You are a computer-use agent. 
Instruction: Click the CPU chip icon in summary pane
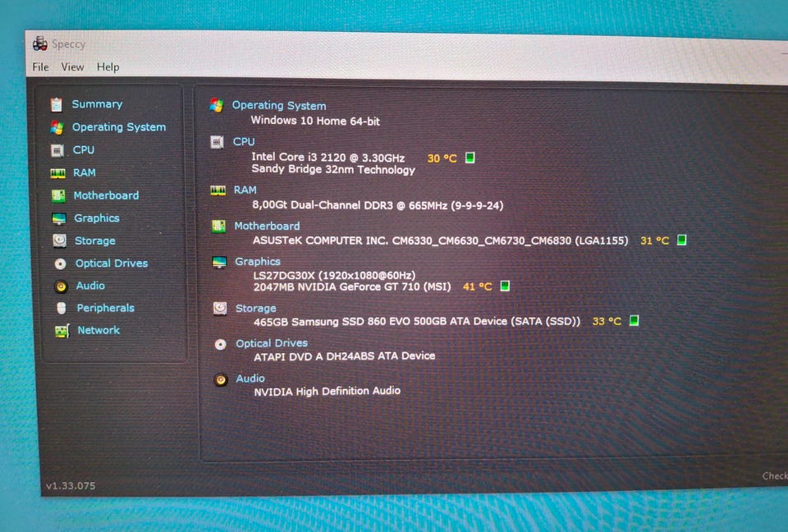coord(217,142)
